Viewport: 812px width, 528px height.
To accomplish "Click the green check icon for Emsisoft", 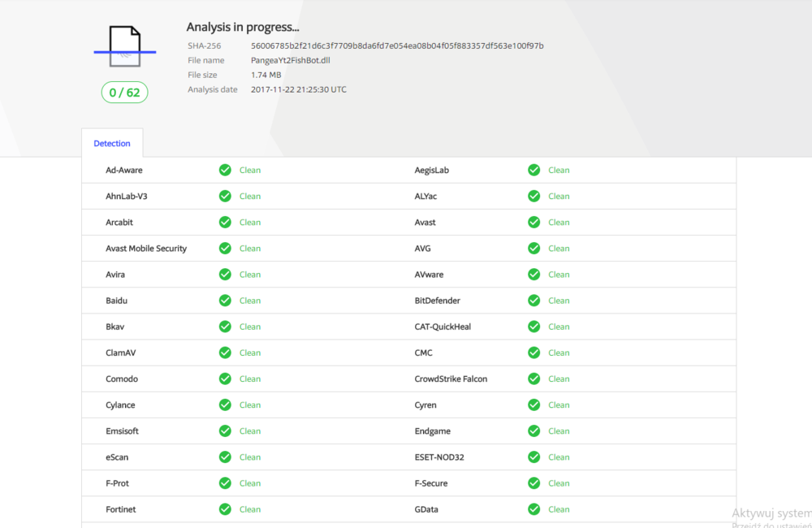I will 225,431.
